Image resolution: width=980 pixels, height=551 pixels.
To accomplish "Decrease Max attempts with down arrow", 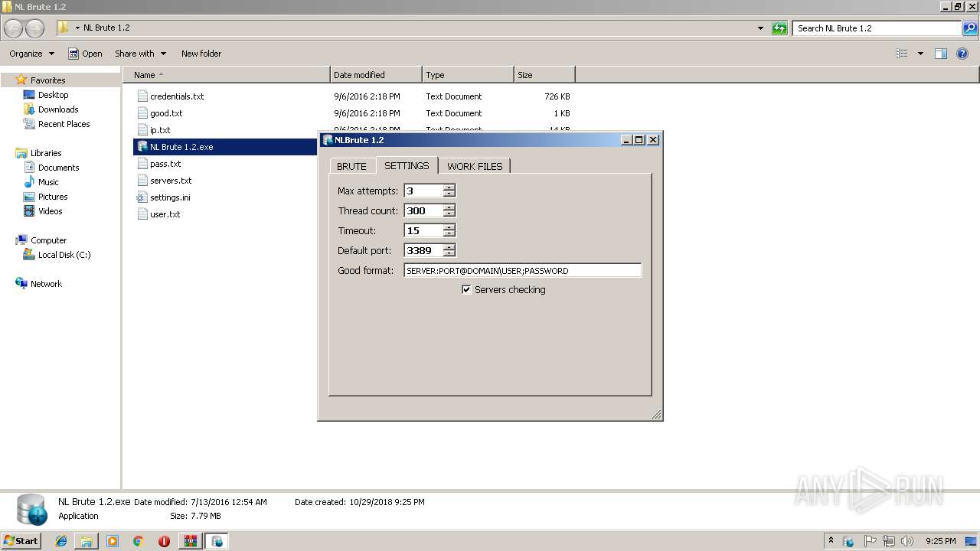I will [449, 194].
